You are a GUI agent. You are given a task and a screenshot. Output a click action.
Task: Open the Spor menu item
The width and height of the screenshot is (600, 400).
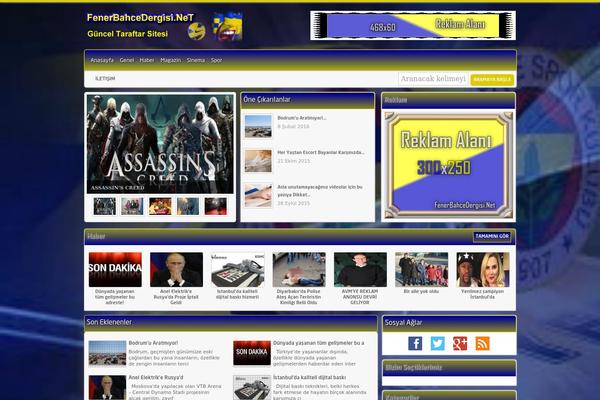click(217, 60)
